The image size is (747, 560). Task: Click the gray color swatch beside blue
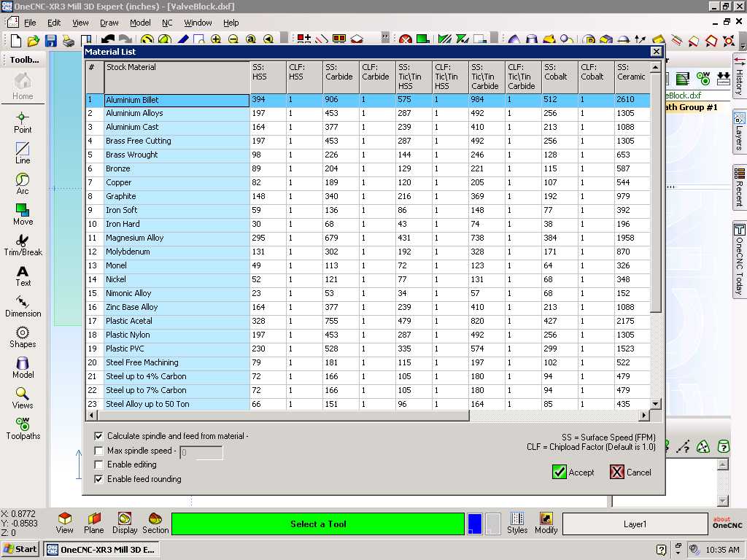point(492,524)
